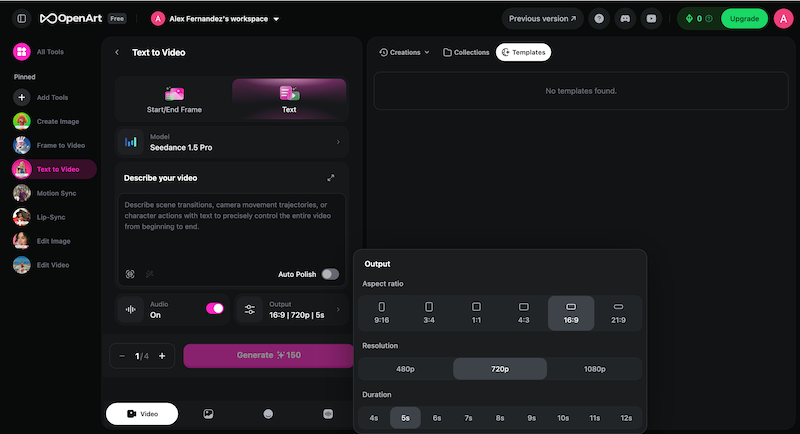The image size is (800, 434).
Task: Open the Creations dropdown
Action: tap(404, 52)
